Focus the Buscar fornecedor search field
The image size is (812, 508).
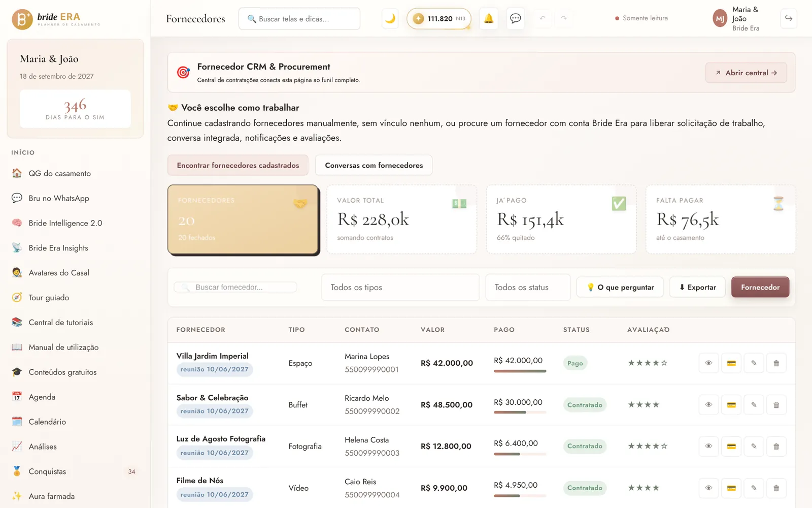tap(235, 288)
